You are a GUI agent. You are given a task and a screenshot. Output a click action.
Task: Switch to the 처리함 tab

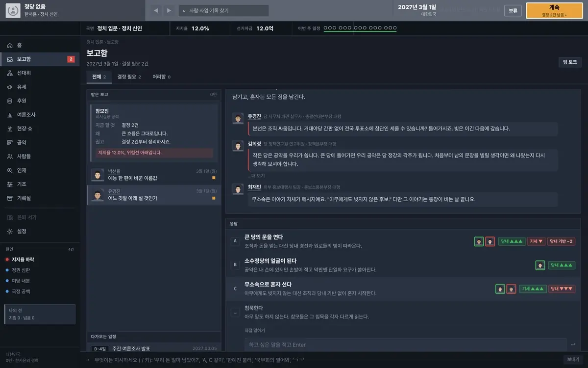click(161, 77)
